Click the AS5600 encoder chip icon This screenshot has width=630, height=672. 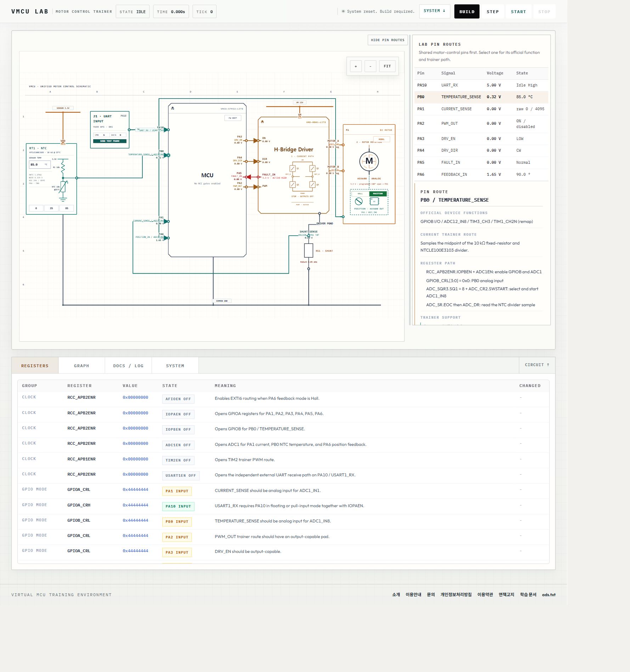(x=374, y=201)
